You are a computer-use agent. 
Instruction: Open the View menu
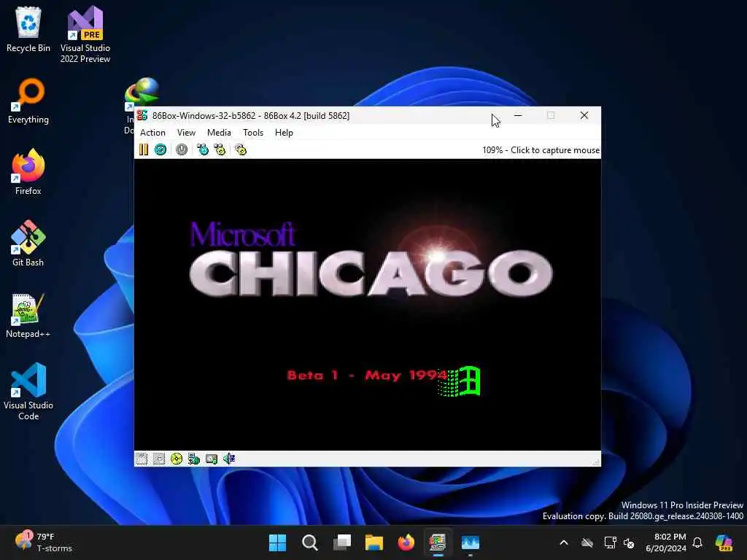point(186,133)
